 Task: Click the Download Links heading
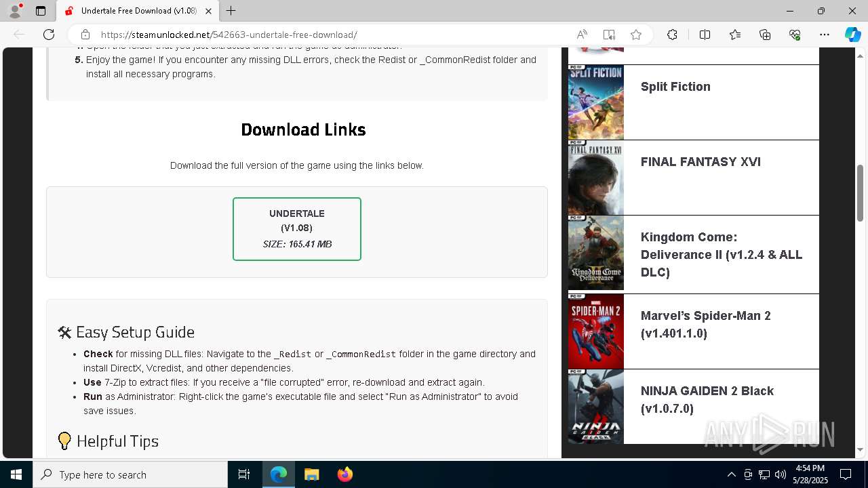coord(304,129)
